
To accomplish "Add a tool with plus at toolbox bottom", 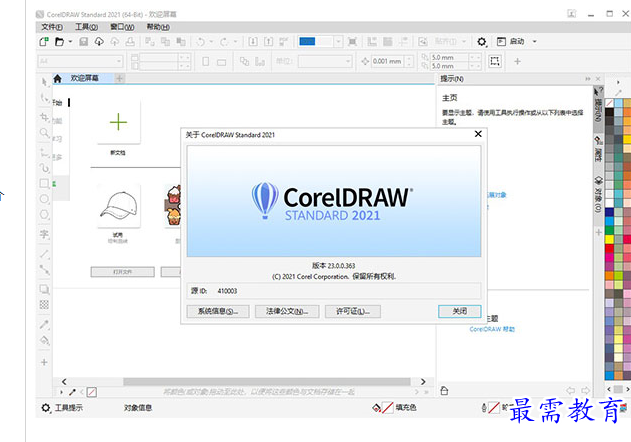I will click(x=44, y=362).
